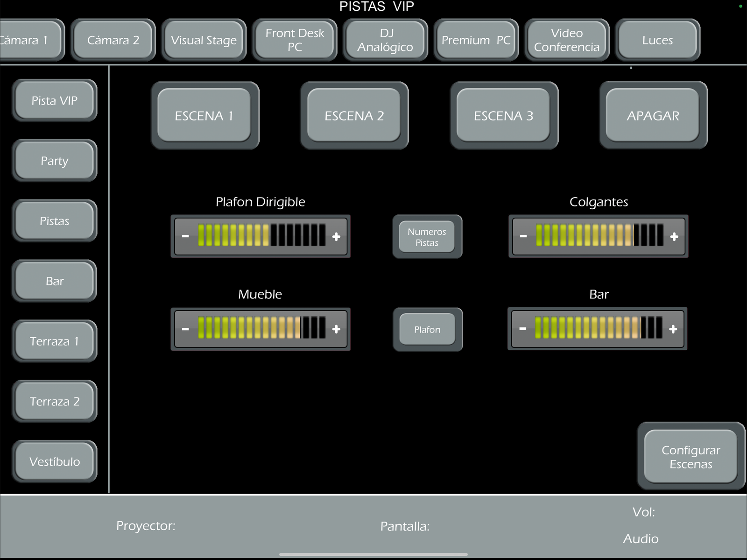Open the Luces source tab
This screenshot has height=560, width=747.
click(657, 40)
